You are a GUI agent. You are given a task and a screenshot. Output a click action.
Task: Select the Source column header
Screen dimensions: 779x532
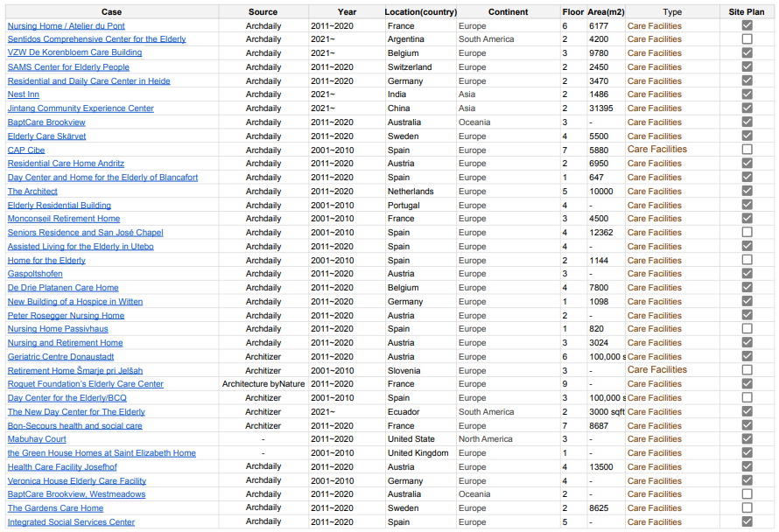click(x=263, y=12)
